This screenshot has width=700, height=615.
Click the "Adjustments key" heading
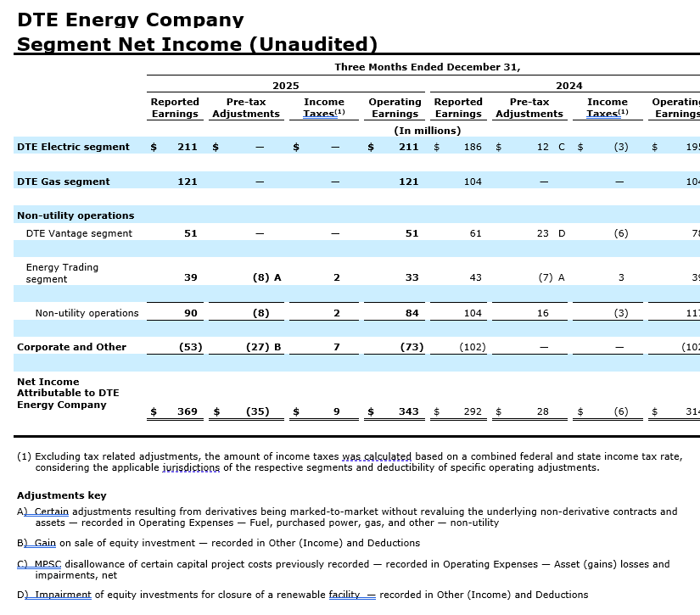click(62, 495)
